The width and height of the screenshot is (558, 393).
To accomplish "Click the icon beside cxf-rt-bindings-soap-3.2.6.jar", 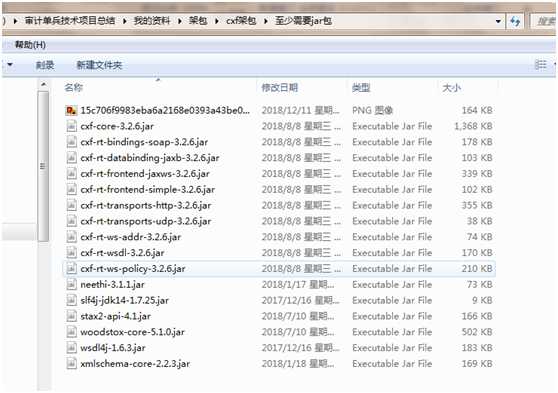I will tap(71, 142).
